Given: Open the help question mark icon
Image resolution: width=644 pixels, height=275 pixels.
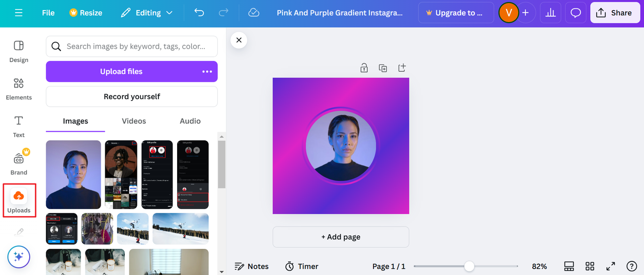Looking at the screenshot, I should (631, 266).
